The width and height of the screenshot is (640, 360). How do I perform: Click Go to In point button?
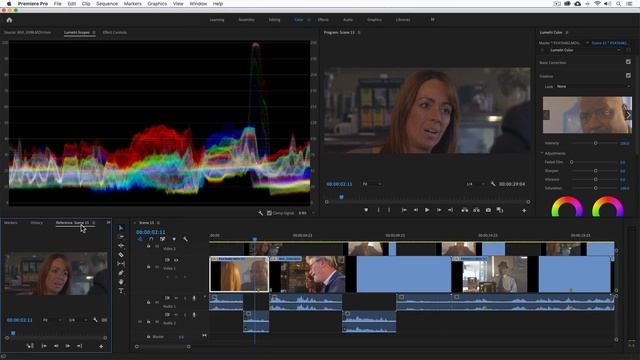(x=404, y=210)
